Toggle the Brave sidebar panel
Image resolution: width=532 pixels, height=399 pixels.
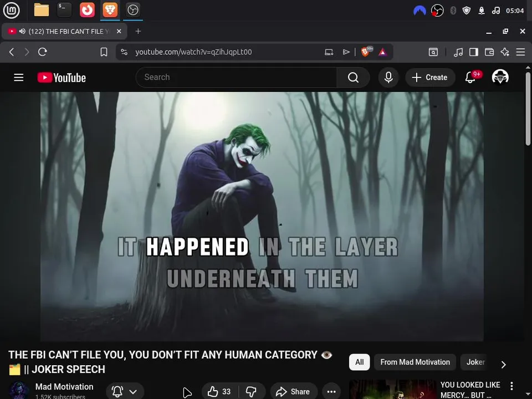click(x=474, y=52)
